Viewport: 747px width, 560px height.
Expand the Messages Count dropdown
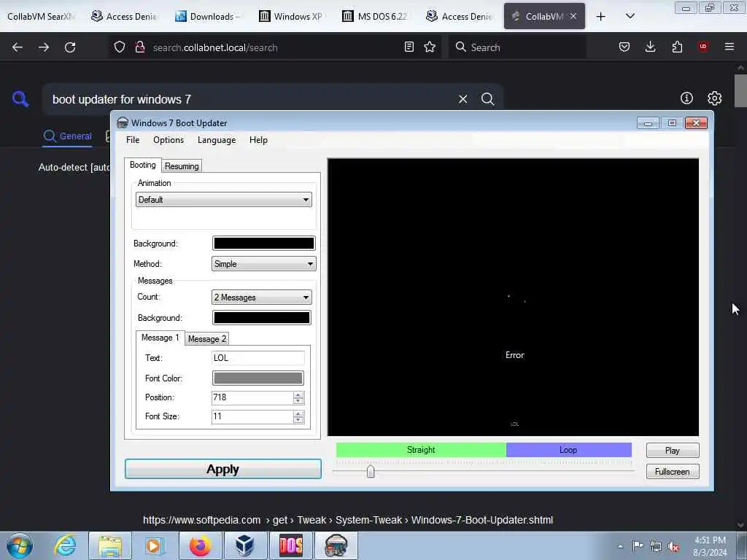coord(262,297)
